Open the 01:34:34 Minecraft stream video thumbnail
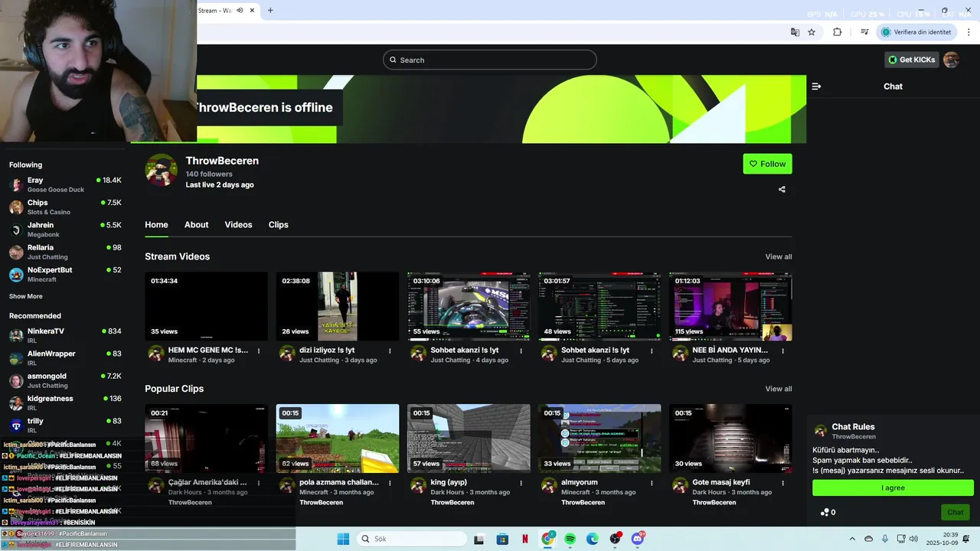The height and width of the screenshot is (551, 980). (207, 306)
